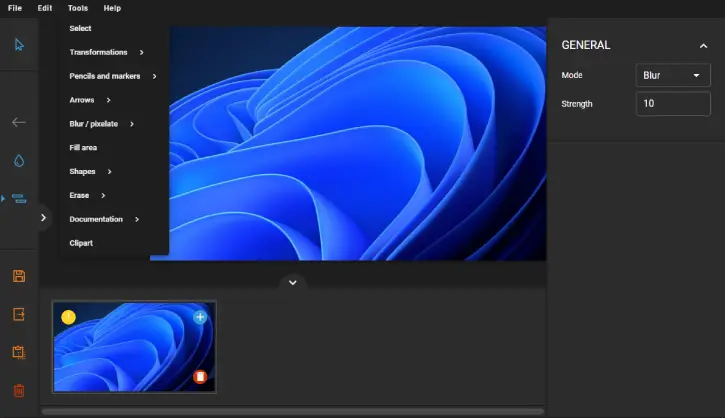
Task: Collapse the GENERAL panel section
Action: 703,46
